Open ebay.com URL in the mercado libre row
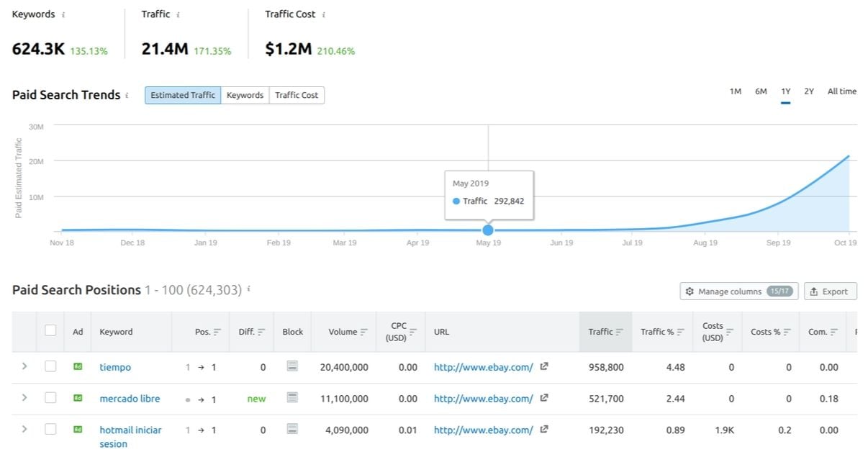868x457 pixels. [x=484, y=398]
